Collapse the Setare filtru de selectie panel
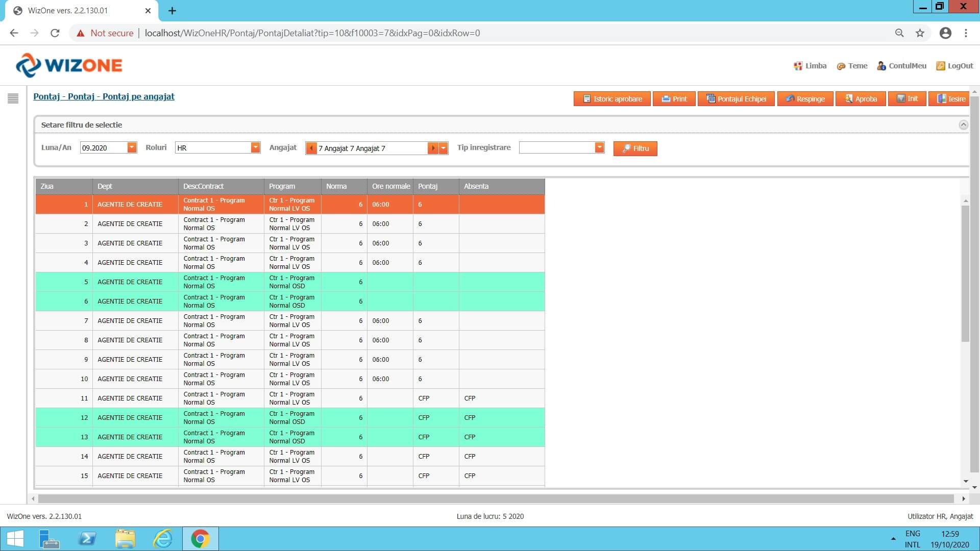The height and width of the screenshot is (551, 980). click(963, 125)
